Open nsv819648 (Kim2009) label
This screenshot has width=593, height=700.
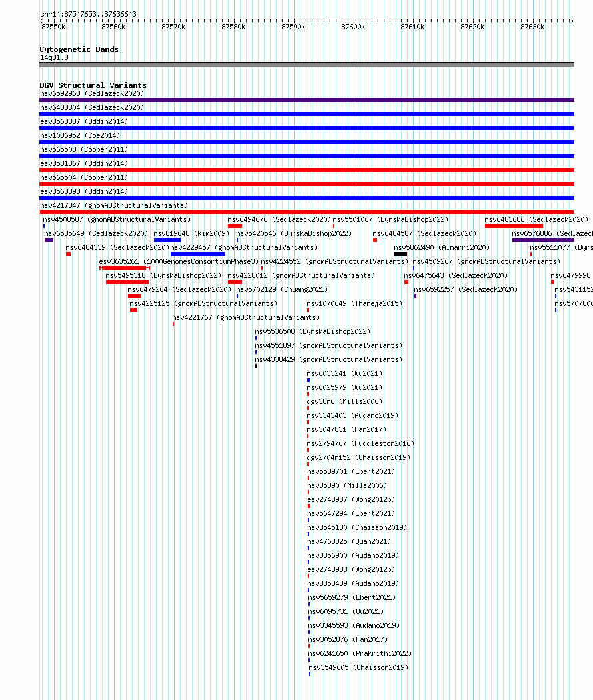[191, 233]
